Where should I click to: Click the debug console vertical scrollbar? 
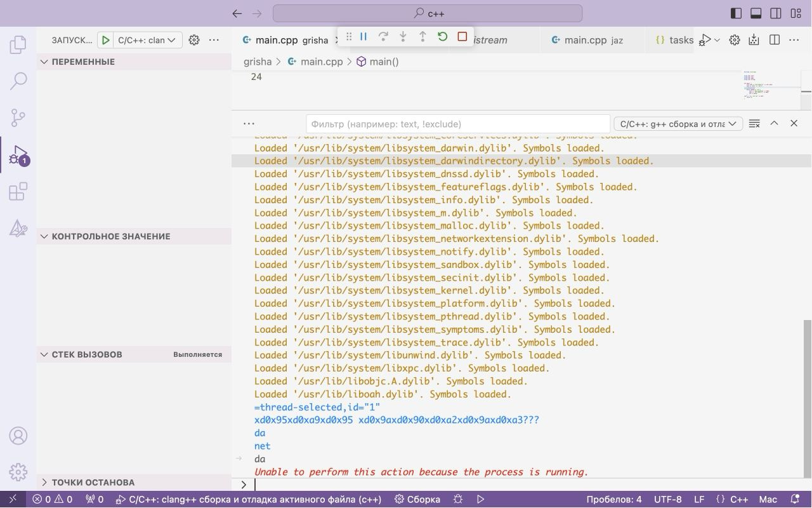coord(807,398)
